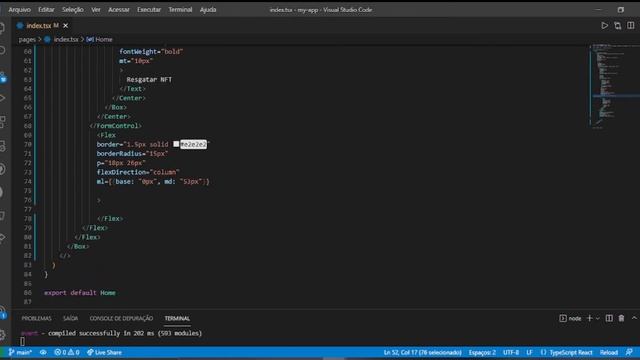Click export default Home line
Screen dimensions: 640x360
pyautogui.click(x=80, y=293)
